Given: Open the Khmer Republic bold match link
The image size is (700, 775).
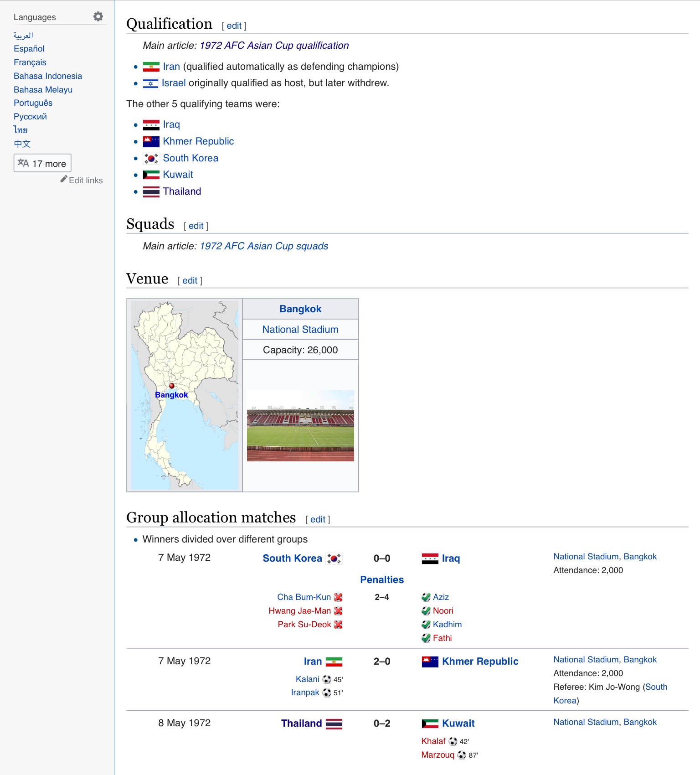Looking at the screenshot, I should click(480, 661).
